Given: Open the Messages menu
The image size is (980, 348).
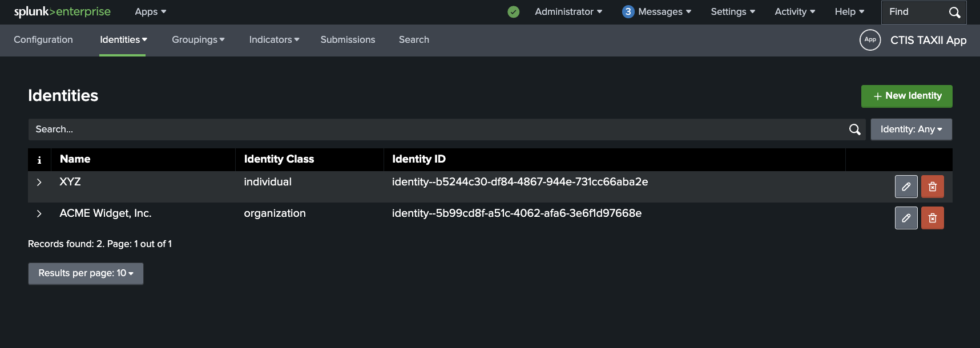Looking at the screenshot, I should tap(657, 12).
